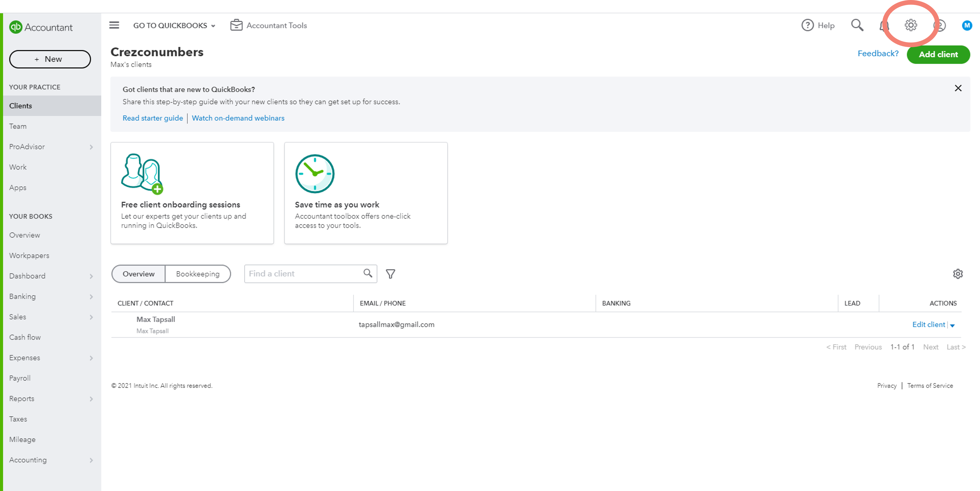Viewport: 980px width, 491px height.
Task: Open the M user avatar menu
Action: pos(967,25)
